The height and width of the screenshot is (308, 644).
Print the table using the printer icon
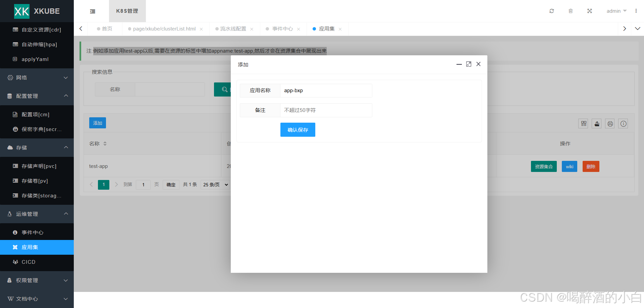(610, 123)
